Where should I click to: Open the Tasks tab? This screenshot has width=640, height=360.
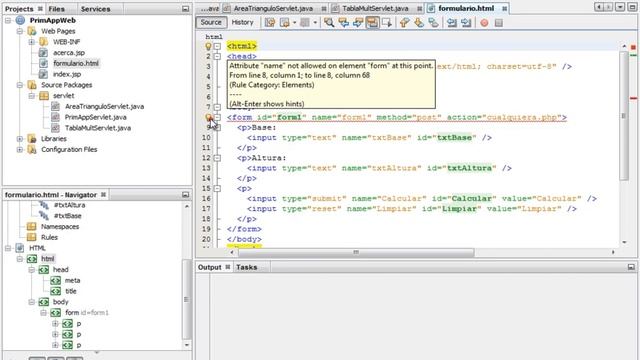click(x=247, y=267)
